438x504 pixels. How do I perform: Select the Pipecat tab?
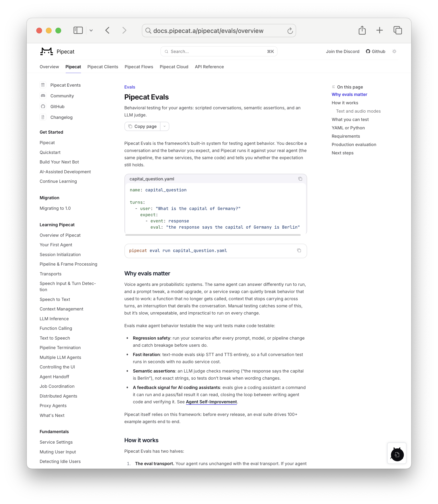tap(73, 67)
